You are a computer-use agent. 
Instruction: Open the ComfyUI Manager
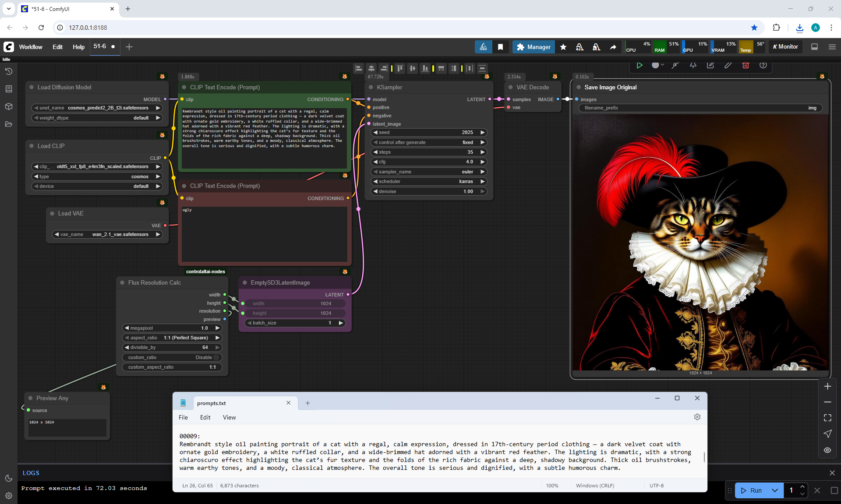click(534, 47)
